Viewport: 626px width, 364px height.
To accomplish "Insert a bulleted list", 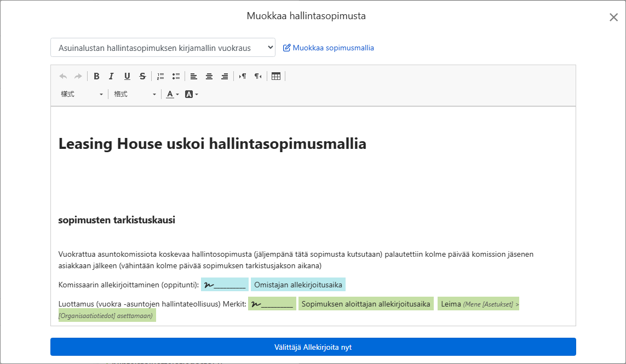I will point(176,76).
